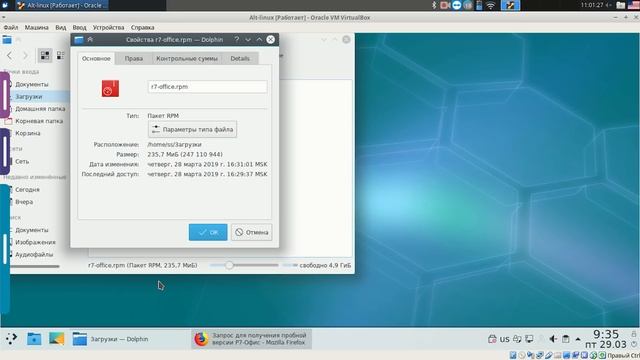The image size is (640, 360).
Task: Open the network tray icon
Action: (x=529, y=339)
